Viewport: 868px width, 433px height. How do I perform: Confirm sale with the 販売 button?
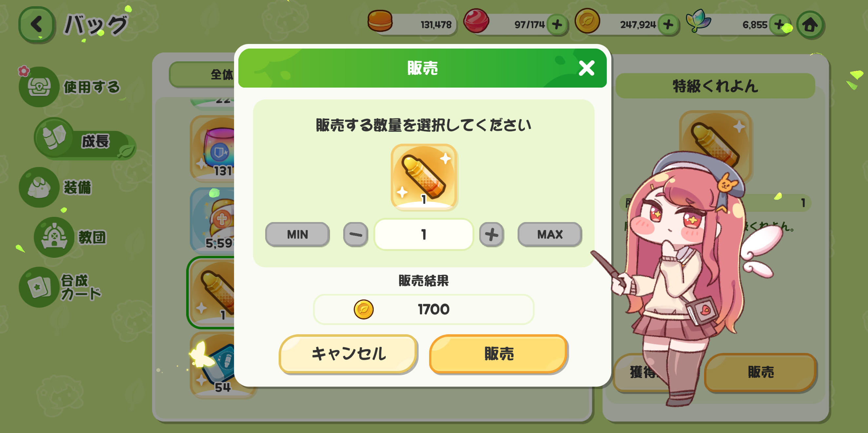(499, 354)
